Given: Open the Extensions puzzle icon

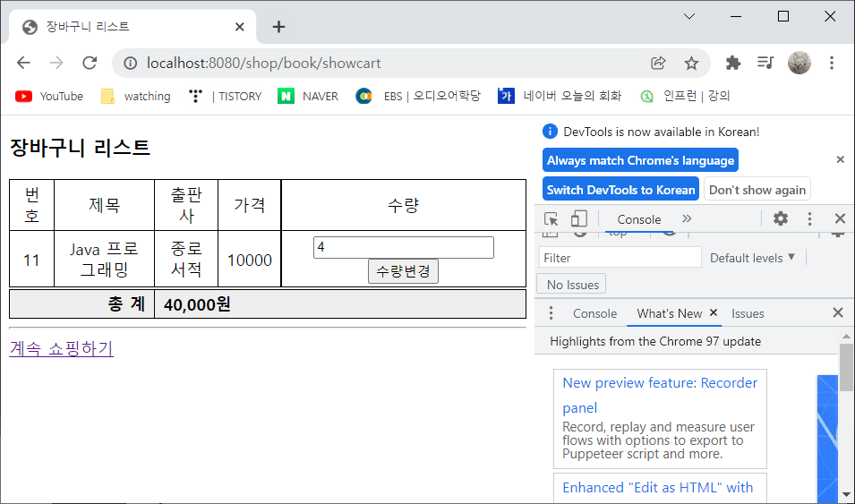Looking at the screenshot, I should click(733, 64).
